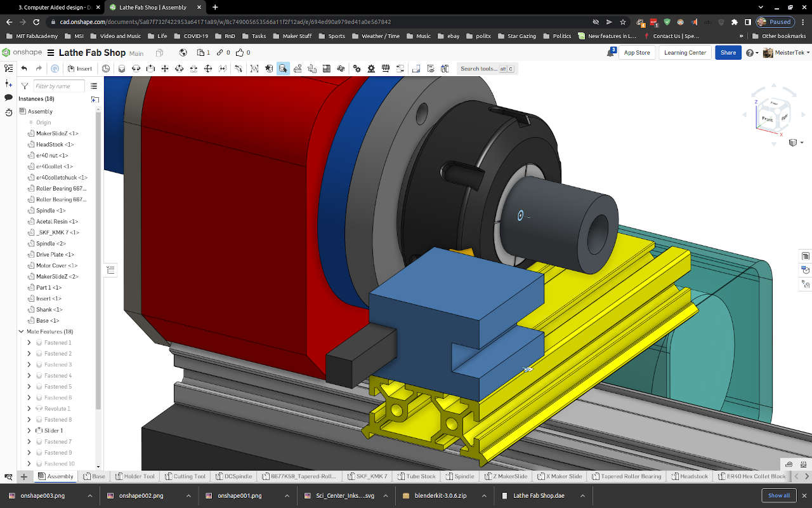Click Show all downloads

coord(779,495)
